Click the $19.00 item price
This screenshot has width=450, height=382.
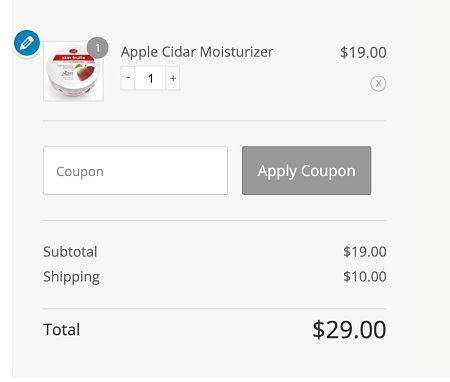(363, 53)
